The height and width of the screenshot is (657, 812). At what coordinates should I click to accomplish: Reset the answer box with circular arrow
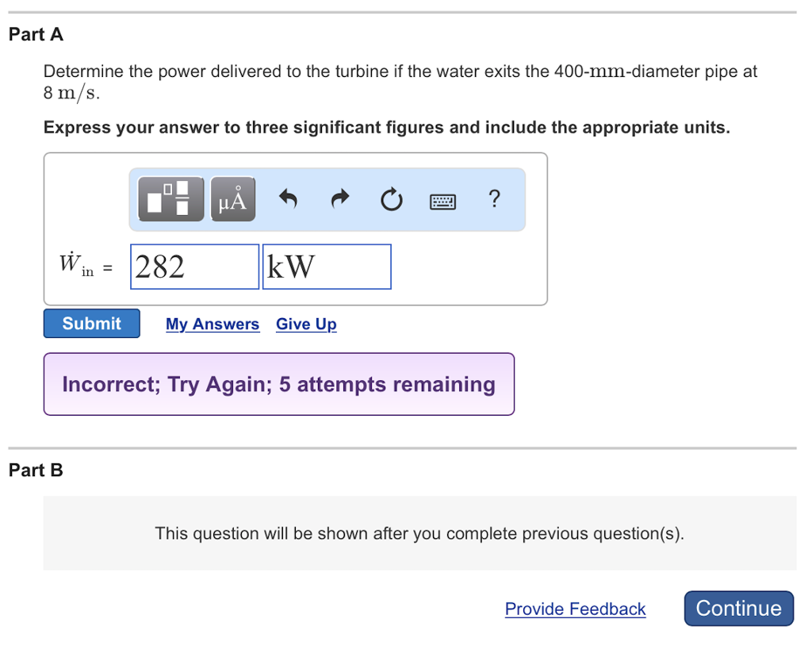pyautogui.click(x=390, y=199)
